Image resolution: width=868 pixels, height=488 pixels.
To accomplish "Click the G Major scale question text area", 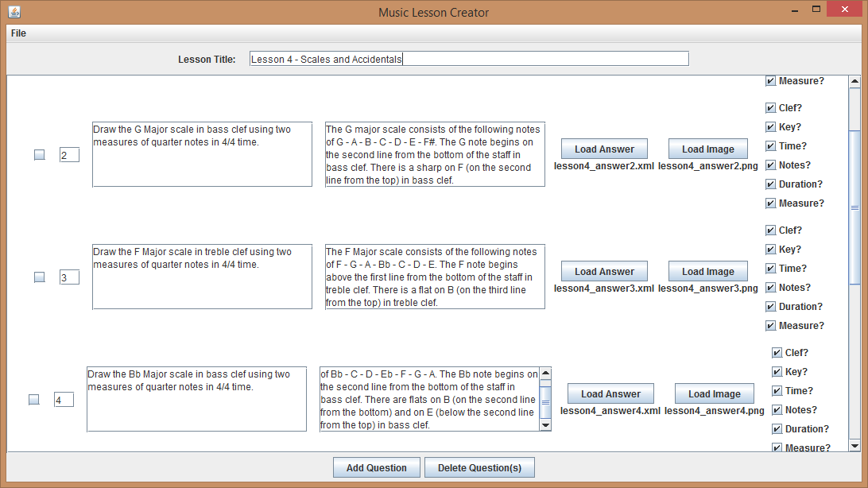I will click(x=202, y=154).
